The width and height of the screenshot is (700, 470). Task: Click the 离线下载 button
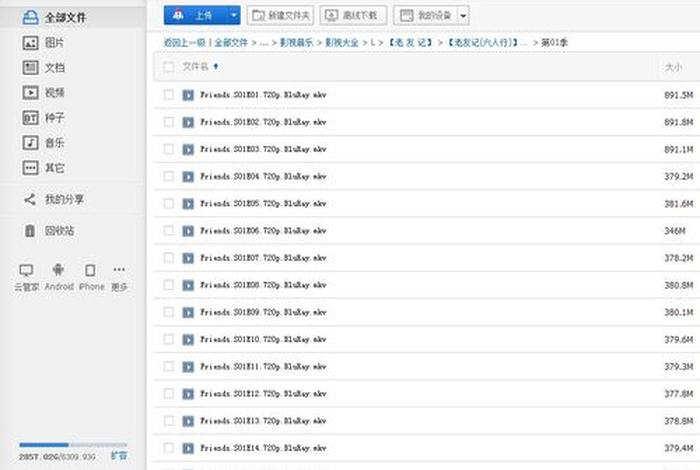point(353,16)
